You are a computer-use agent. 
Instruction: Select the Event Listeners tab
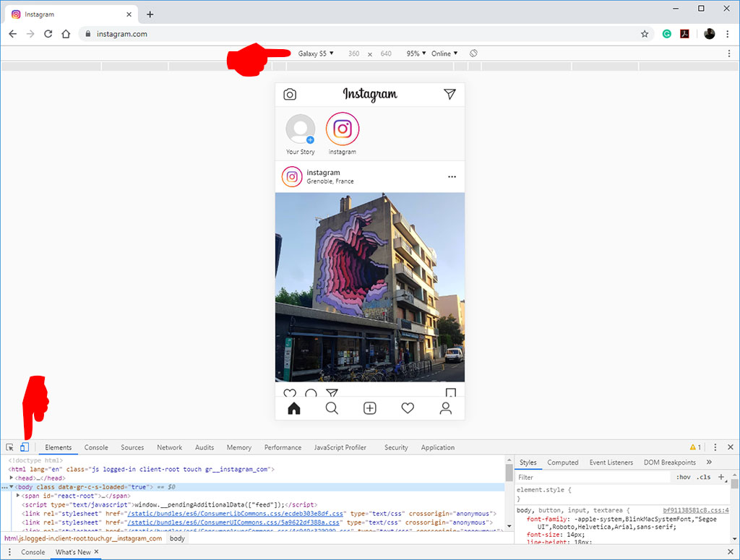[x=611, y=462]
